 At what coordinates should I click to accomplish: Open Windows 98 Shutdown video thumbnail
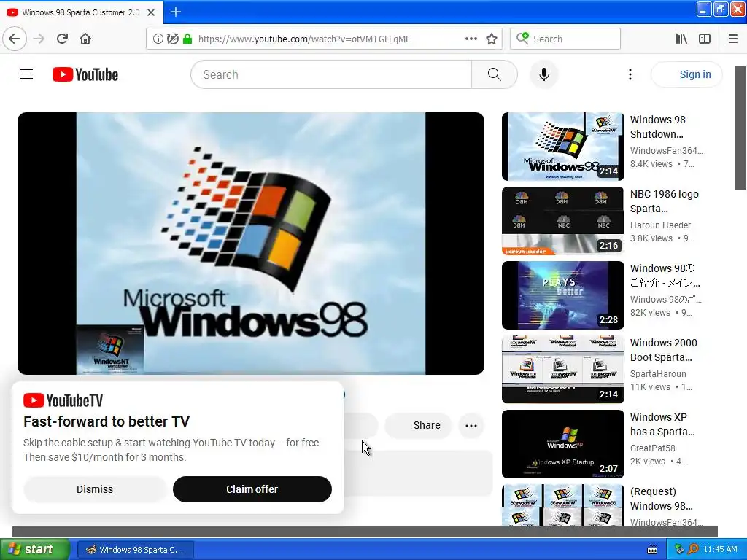[562, 147]
